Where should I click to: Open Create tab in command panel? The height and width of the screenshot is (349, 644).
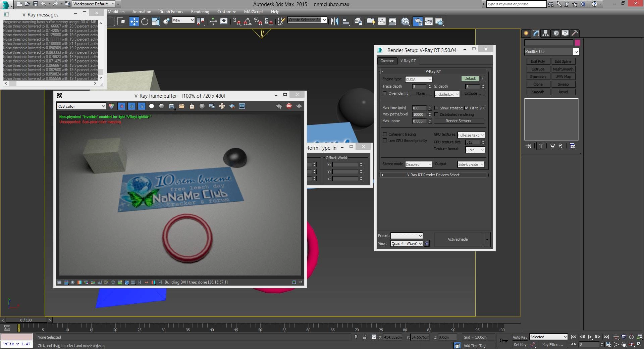[526, 33]
